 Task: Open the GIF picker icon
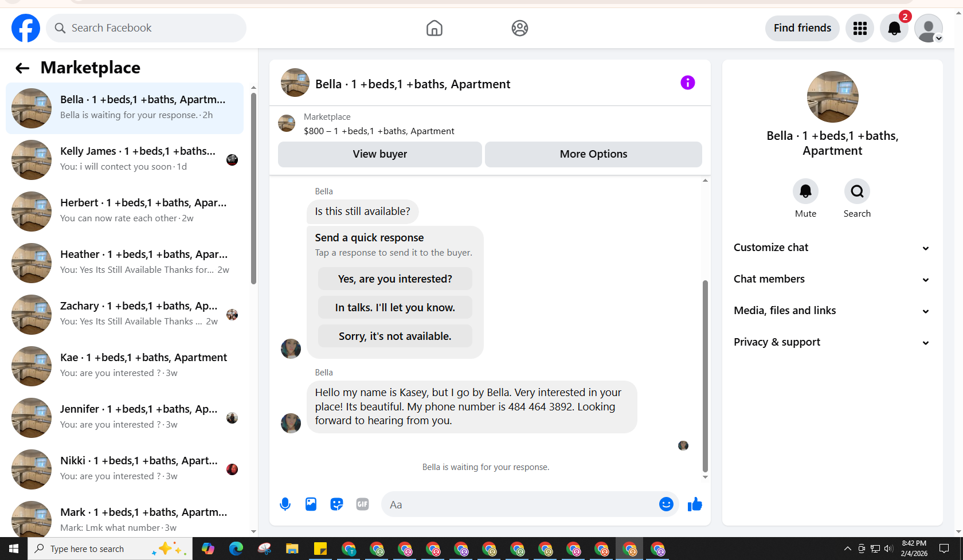(362, 504)
